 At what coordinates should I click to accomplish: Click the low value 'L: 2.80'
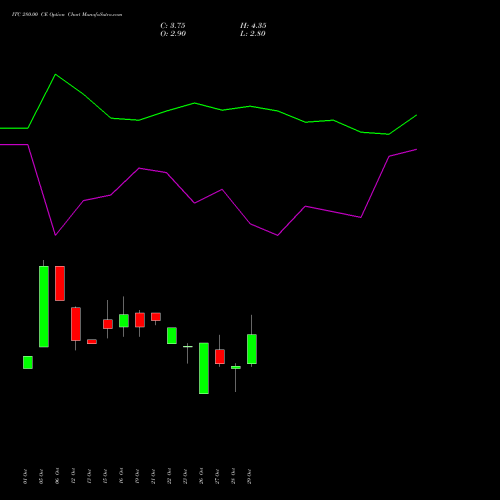[x=253, y=34]
